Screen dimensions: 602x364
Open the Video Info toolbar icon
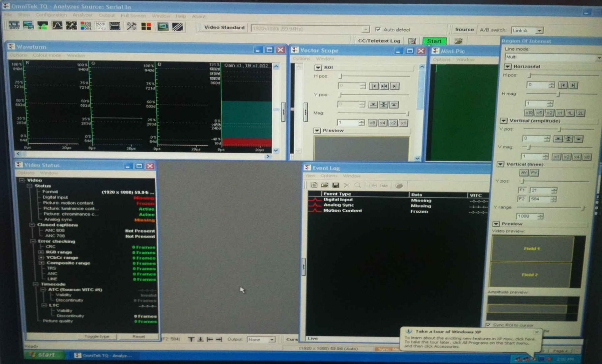14,25
